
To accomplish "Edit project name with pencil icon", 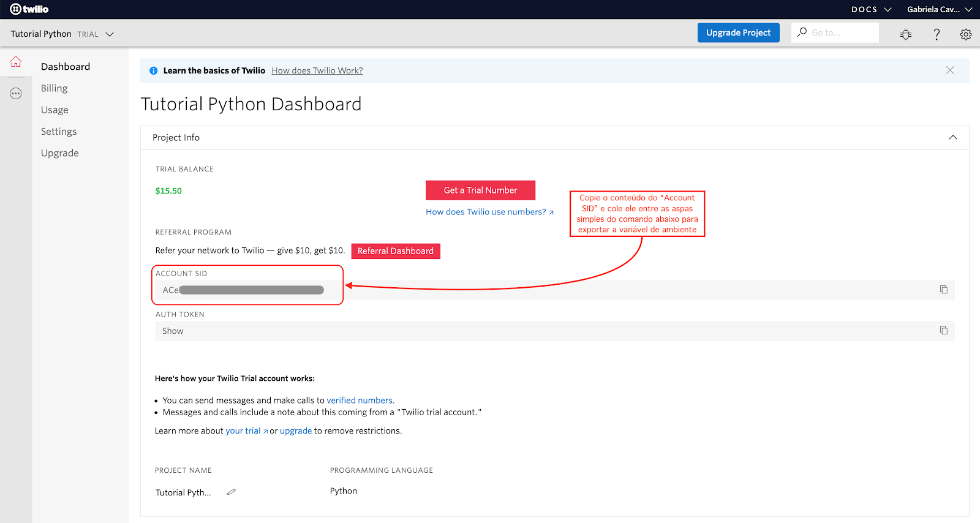I will tap(232, 492).
